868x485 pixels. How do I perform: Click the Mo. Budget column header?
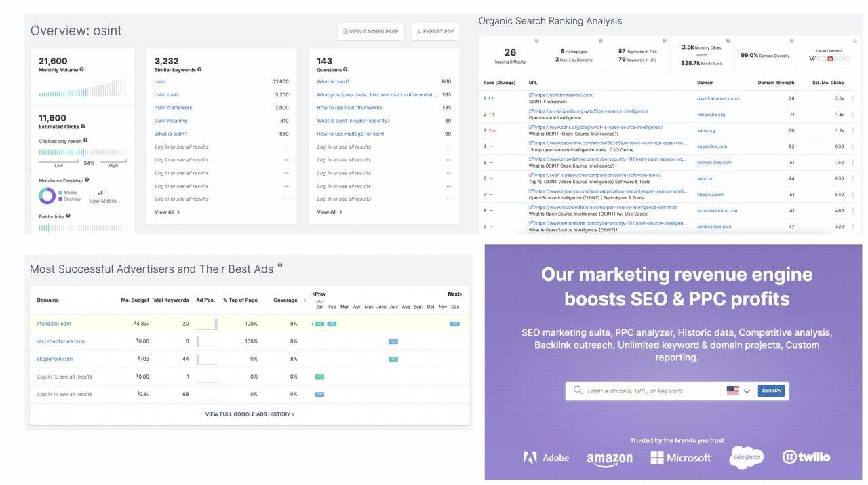[x=135, y=300]
